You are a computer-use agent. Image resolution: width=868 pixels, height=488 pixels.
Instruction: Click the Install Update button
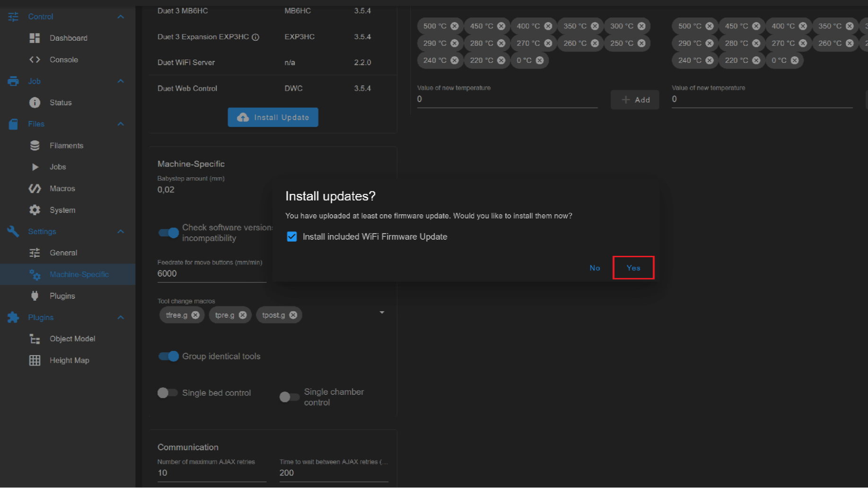(x=273, y=117)
